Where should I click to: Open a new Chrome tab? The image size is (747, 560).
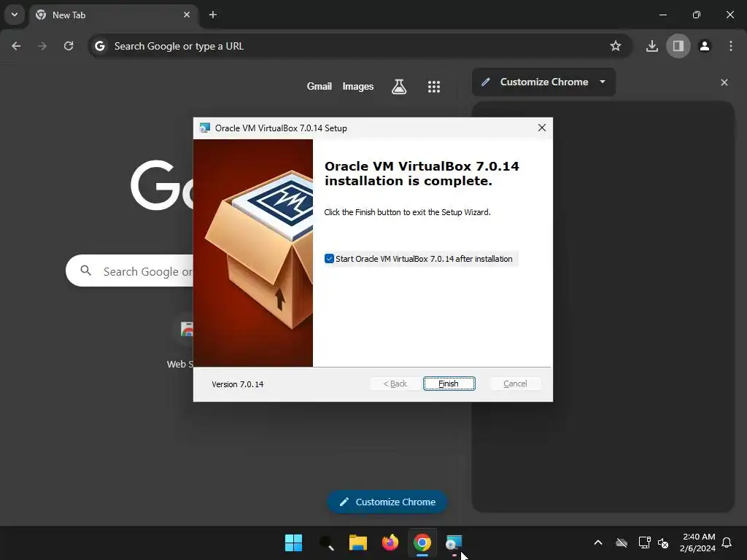pyautogui.click(x=213, y=15)
